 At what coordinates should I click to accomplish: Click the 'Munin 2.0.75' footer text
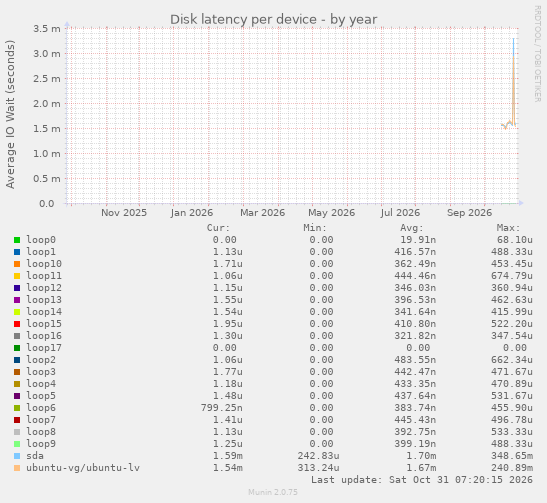[273, 492]
